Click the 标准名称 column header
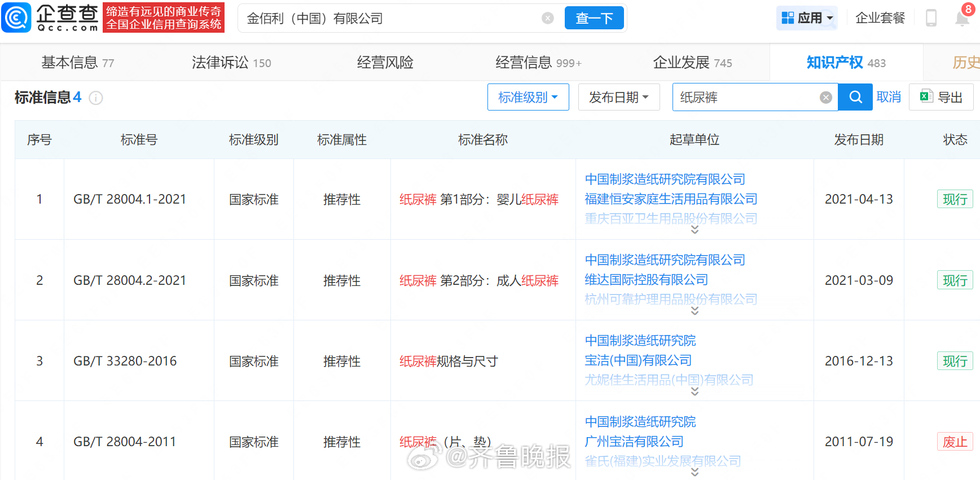This screenshot has height=480, width=980. tap(483, 140)
